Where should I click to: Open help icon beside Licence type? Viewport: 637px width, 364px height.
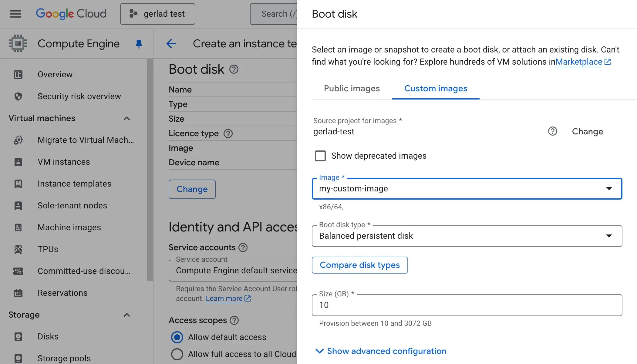228,133
